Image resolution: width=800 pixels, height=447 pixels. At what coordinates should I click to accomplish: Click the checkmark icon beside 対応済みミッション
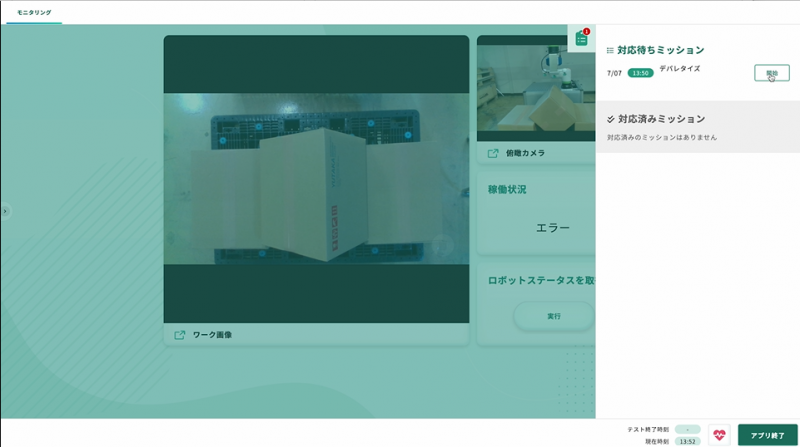click(611, 119)
